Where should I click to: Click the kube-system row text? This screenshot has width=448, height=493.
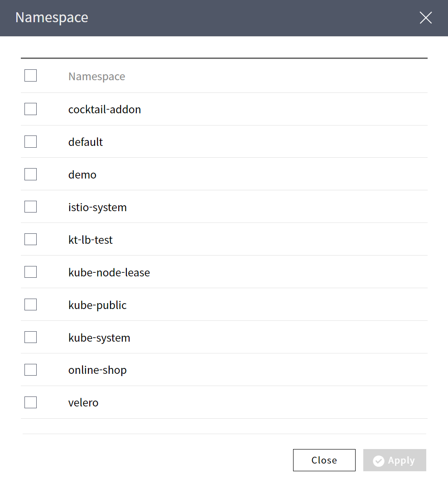click(x=99, y=338)
